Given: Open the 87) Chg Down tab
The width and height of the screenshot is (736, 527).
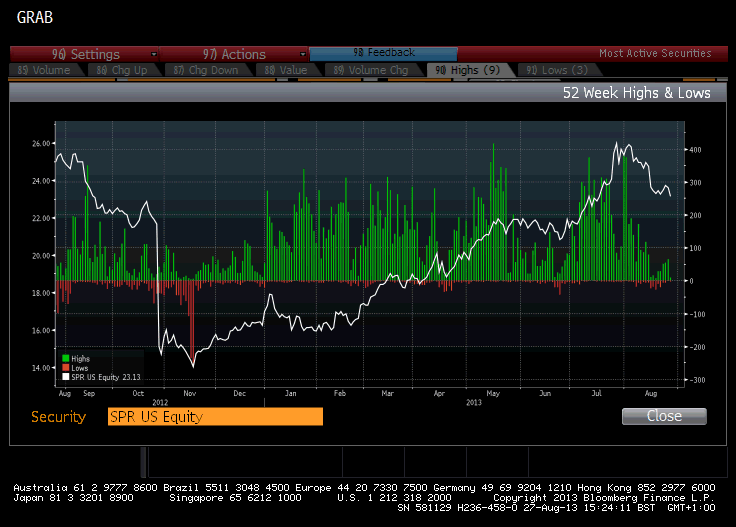Looking at the screenshot, I should 207,70.
